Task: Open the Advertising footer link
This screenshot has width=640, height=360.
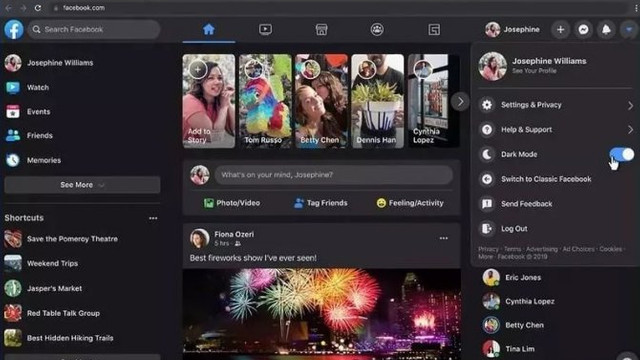Action: 542,249
